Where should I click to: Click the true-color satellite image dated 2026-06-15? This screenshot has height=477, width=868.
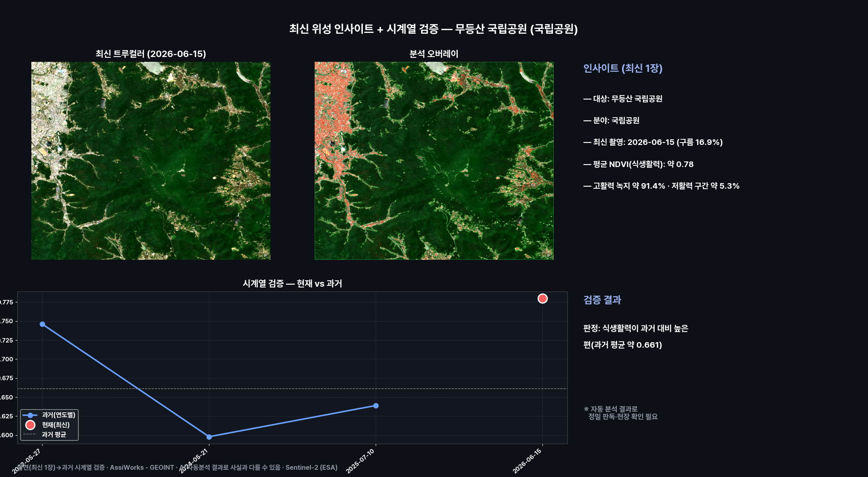[151, 161]
